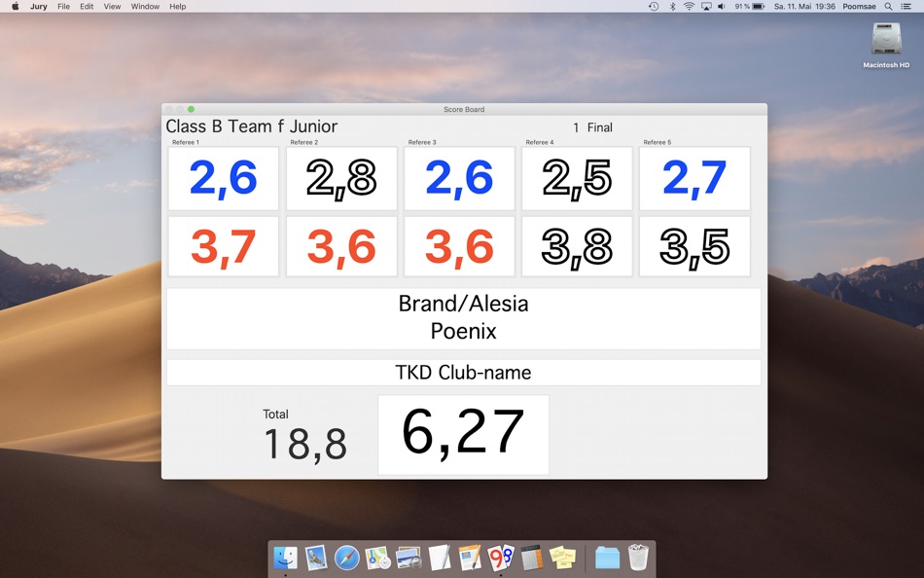Click the display mirroring icon

click(x=705, y=7)
